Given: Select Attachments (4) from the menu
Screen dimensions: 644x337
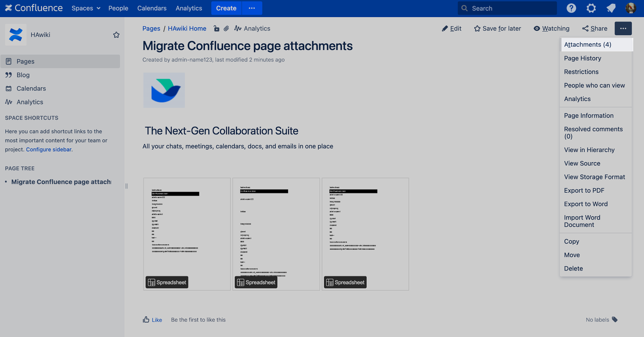Looking at the screenshot, I should pyautogui.click(x=587, y=44).
